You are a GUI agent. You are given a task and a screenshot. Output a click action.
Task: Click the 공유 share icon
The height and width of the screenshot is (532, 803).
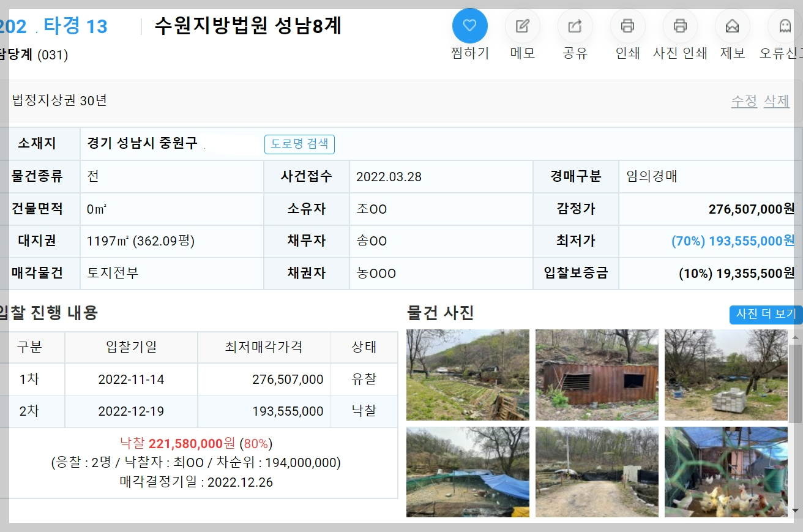click(x=575, y=26)
